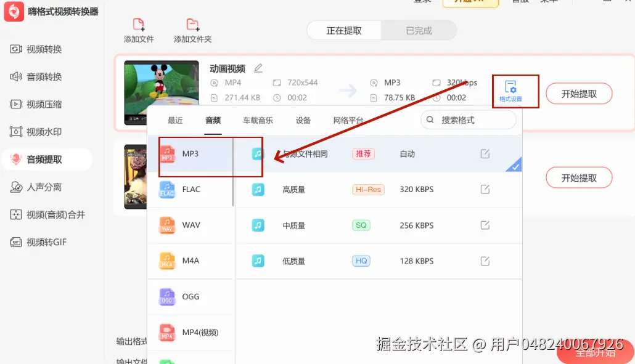
Task: Open 视频水印 in the sidebar
Action: [x=36, y=132]
